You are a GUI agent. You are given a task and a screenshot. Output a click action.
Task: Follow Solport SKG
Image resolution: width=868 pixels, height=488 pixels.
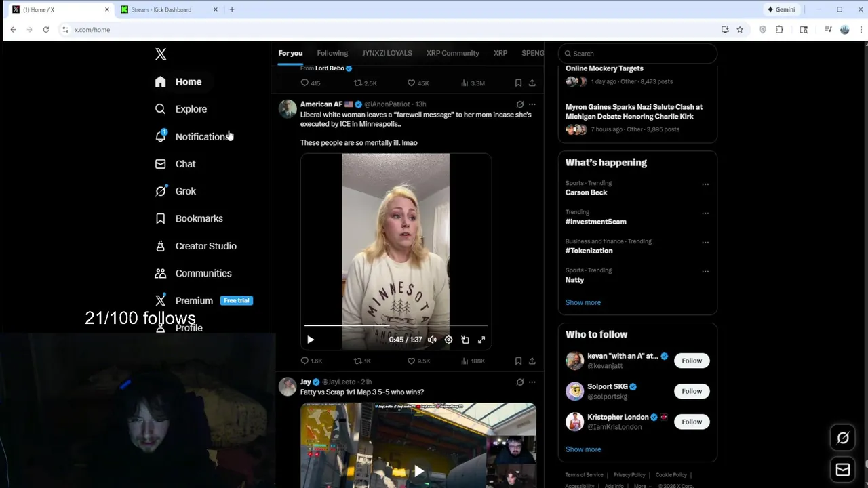pos(692,391)
